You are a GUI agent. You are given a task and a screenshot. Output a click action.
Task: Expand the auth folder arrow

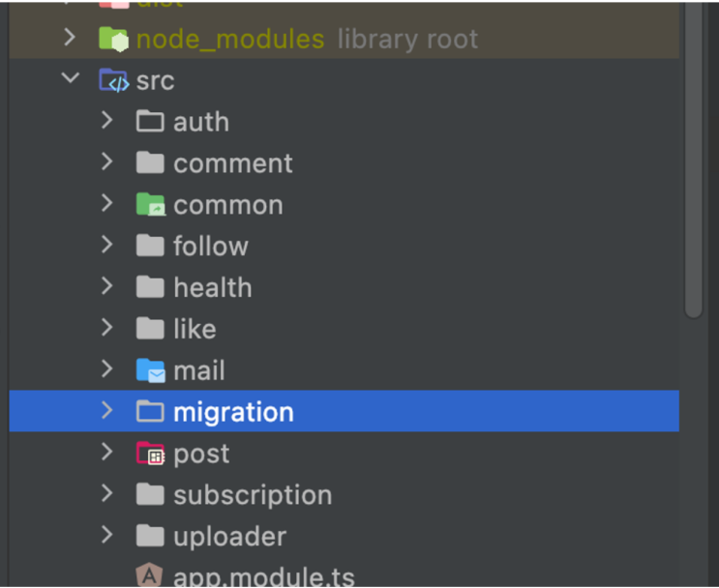click(x=106, y=120)
